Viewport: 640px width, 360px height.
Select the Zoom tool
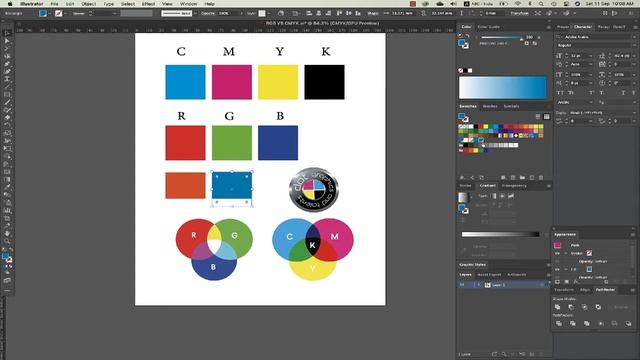pos(7,241)
